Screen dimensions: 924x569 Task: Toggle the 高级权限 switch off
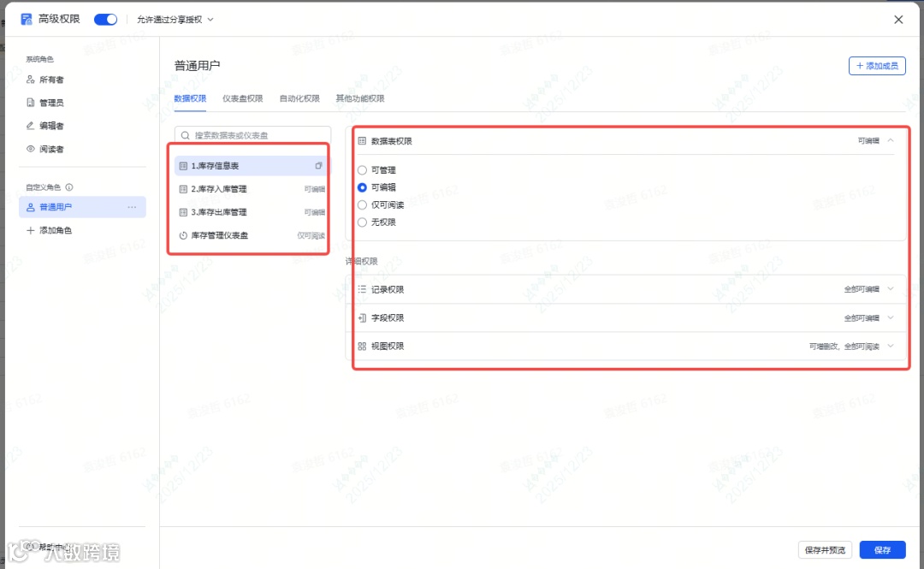pyautogui.click(x=105, y=20)
